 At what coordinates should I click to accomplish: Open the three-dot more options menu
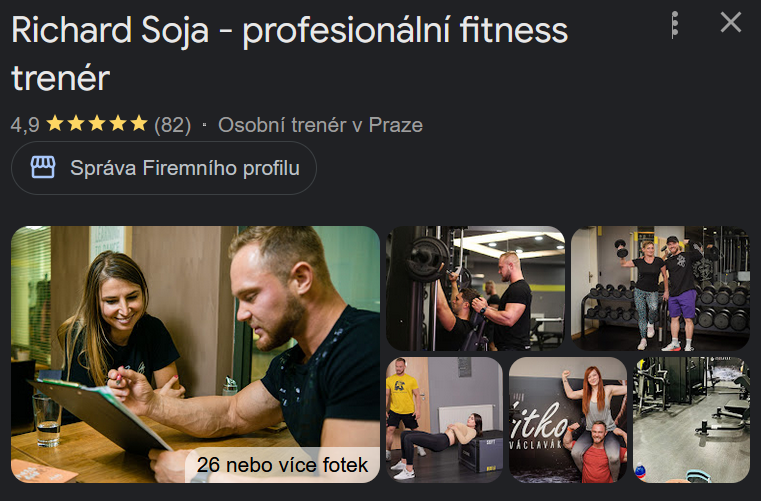click(675, 24)
